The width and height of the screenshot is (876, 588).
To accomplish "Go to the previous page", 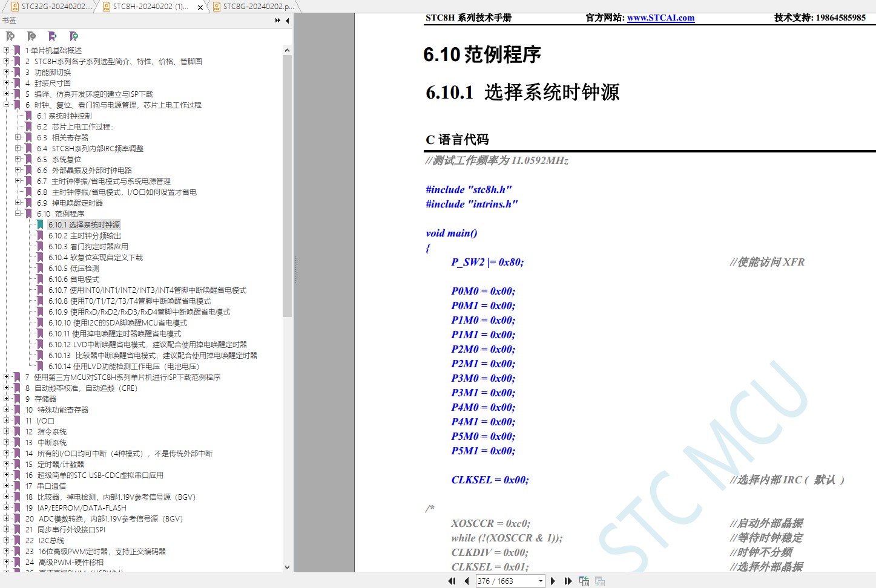I will [466, 581].
